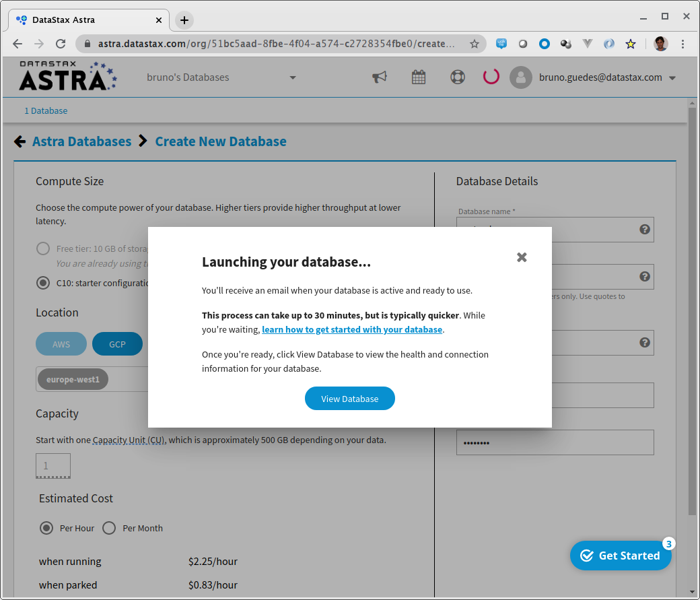This screenshot has width=700, height=600.
Task: Click the DataStax Astra logo
Action: 68,76
